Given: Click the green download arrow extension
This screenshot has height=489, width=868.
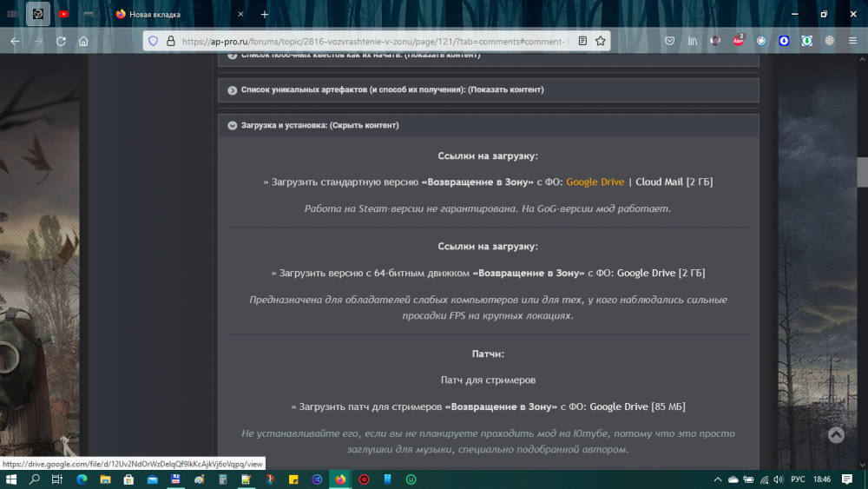Looking at the screenshot, I should [807, 41].
